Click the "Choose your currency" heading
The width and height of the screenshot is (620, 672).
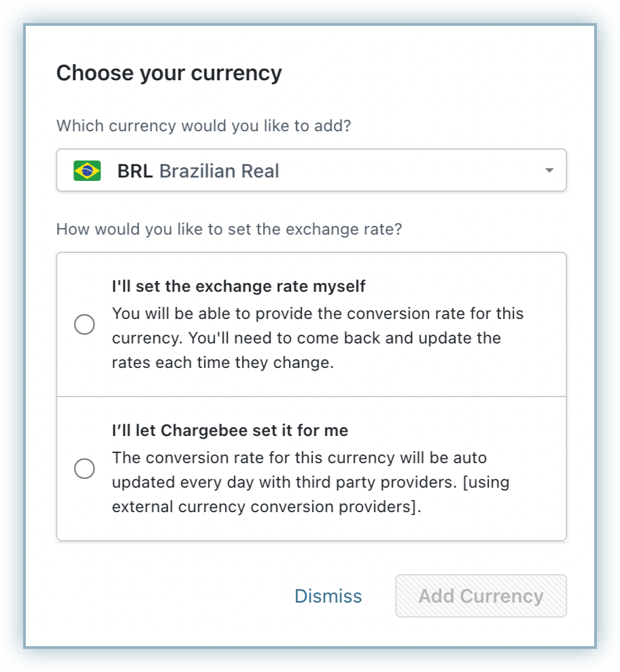click(x=169, y=73)
